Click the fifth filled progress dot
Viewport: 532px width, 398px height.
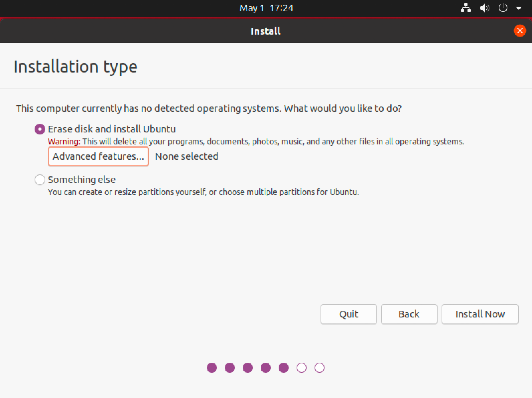284,368
